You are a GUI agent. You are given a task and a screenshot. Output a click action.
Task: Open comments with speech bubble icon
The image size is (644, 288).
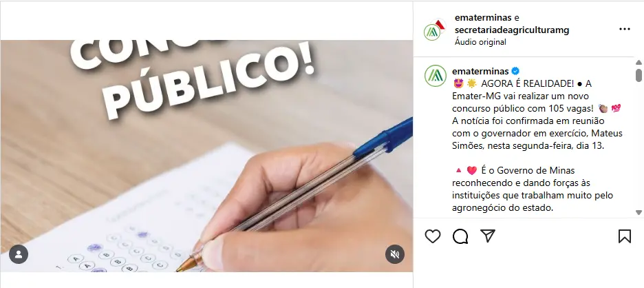click(460, 236)
